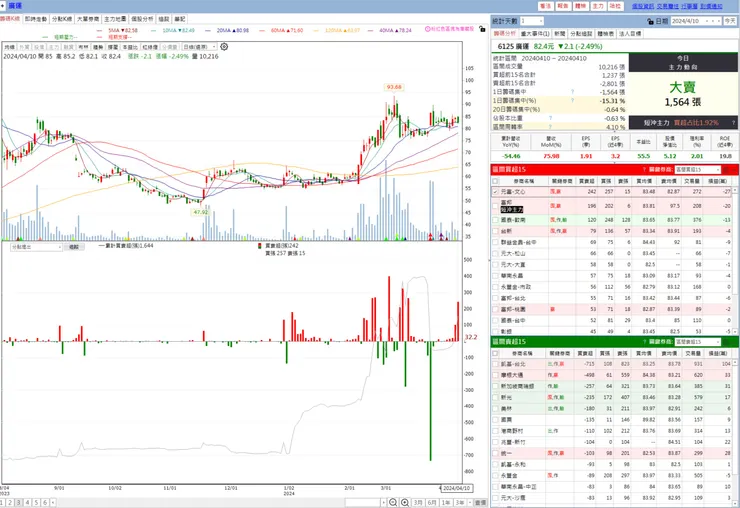Click the pink circle hint icon above chart
The image size is (740, 508).
pyautogui.click(x=427, y=29)
